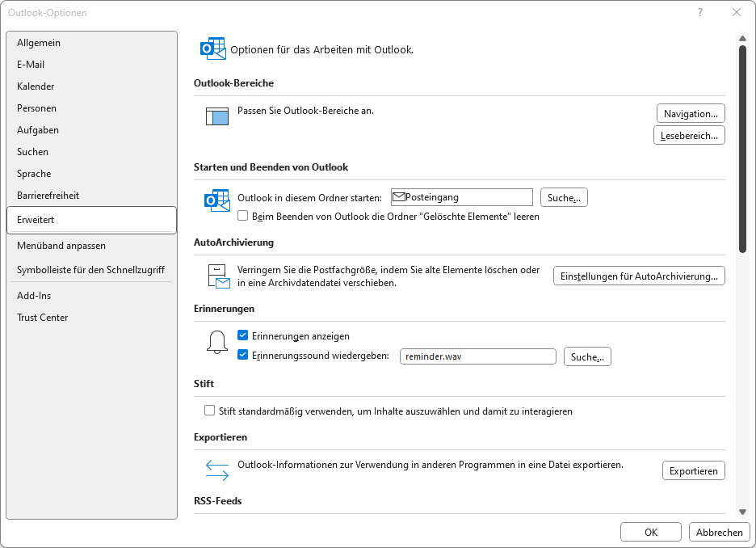Click the 'Outlook in diesem Ordner starten:' label
The image size is (756, 548).
[x=309, y=198]
